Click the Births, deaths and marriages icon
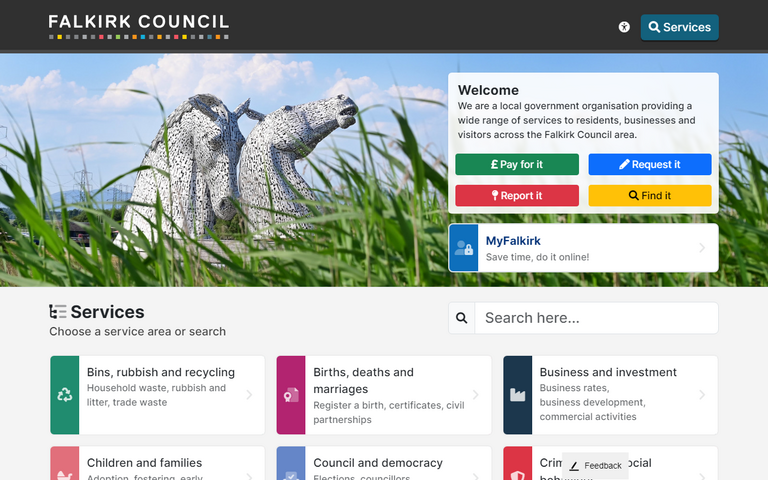The image size is (768, 480). [x=291, y=395]
